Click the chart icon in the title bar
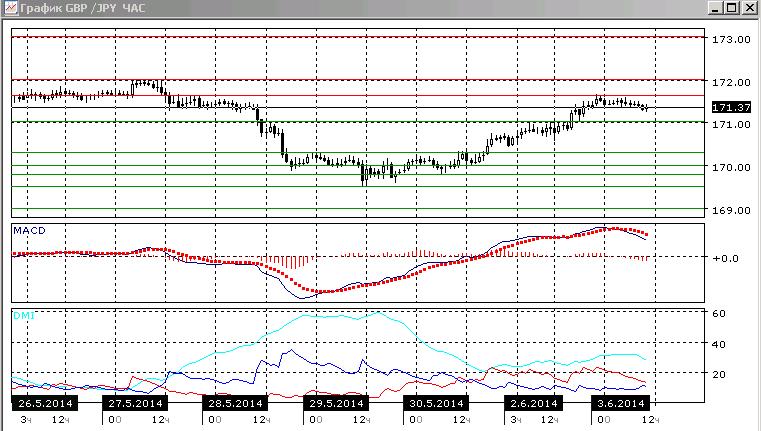The height and width of the screenshot is (431, 761). coord(10,8)
